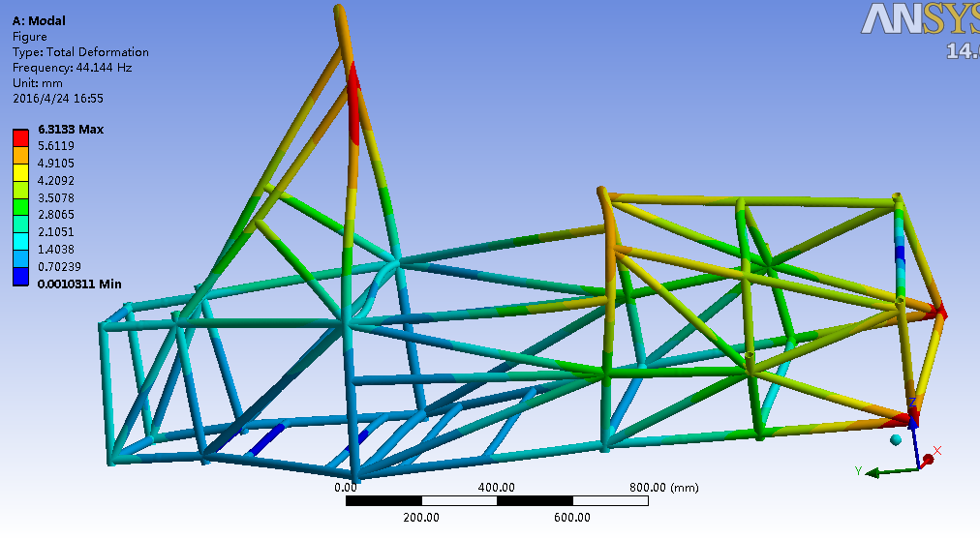Click the date stamp 2016/4/24 16:55

[x=57, y=99]
